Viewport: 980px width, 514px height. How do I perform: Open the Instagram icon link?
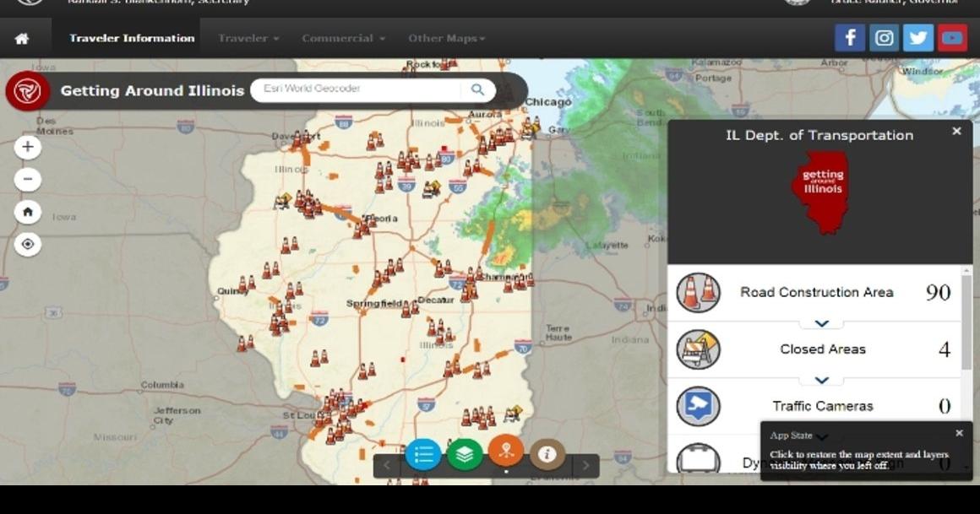point(884,38)
